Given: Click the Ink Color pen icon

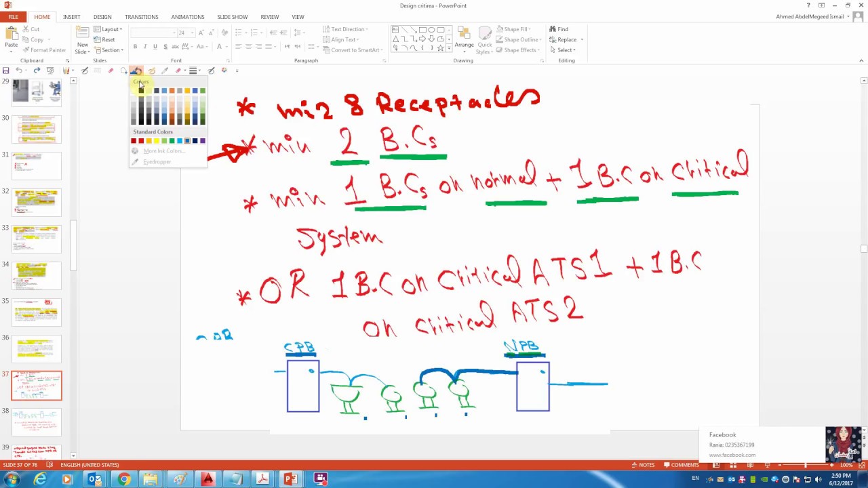Looking at the screenshot, I should (x=136, y=70).
